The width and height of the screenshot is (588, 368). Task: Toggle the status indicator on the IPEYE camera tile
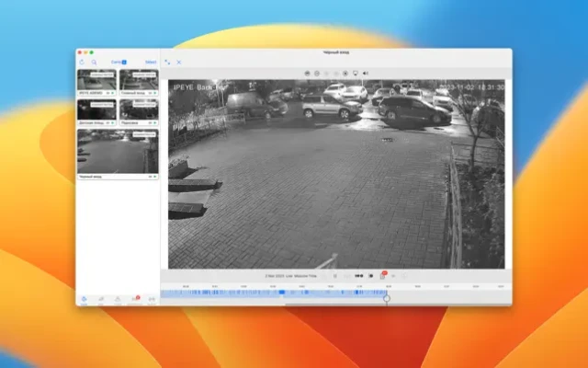112,94
